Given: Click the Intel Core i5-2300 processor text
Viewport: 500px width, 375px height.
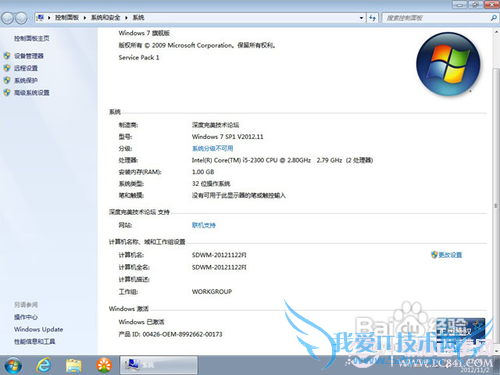Looking at the screenshot, I should [282, 160].
